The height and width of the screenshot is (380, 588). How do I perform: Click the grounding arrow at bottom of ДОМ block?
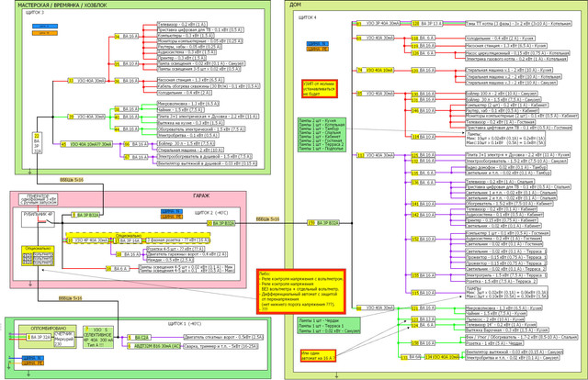point(336,374)
